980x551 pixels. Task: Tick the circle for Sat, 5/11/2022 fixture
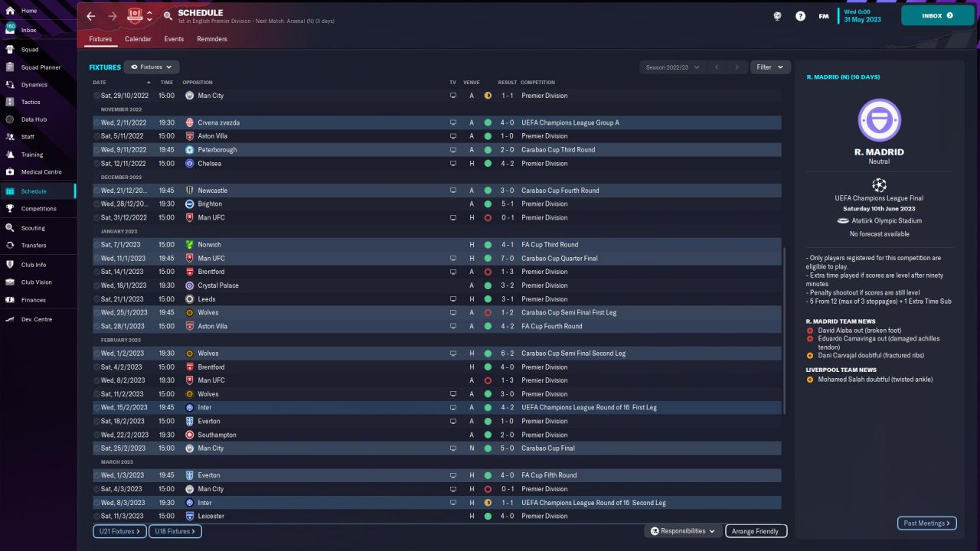click(96, 136)
